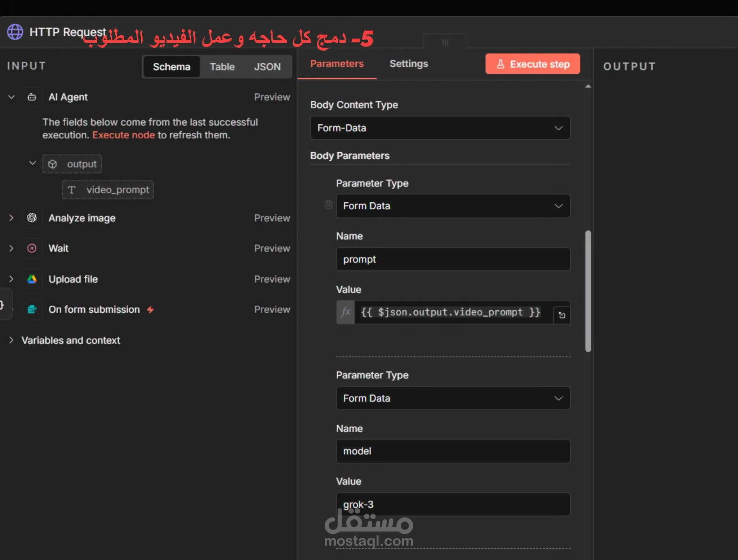Screen dimensions: 738x560
Task: Click the Analyze image OpenAI icon
Action: [32, 218]
